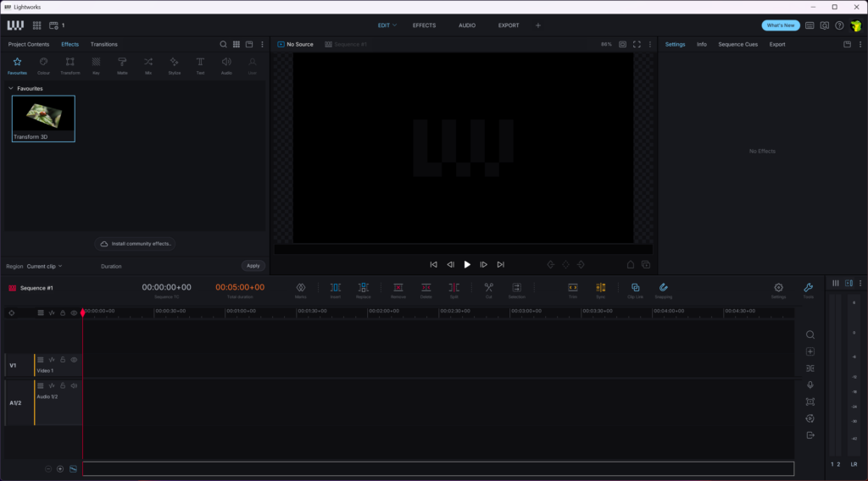Click the Trim tool
The width and height of the screenshot is (868, 481).
point(573,290)
